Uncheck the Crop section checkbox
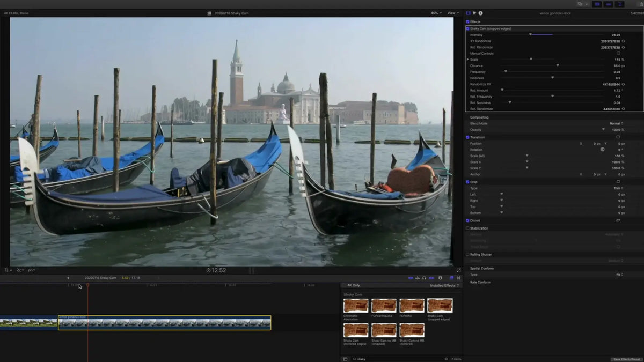Screen dimensions: 644x362 coord(467,182)
